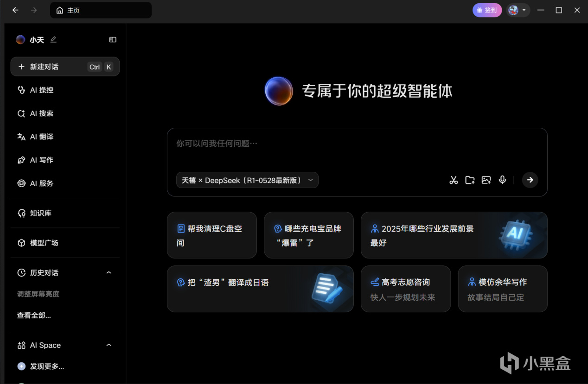Minimize the application window
The width and height of the screenshot is (588, 384).
click(541, 10)
